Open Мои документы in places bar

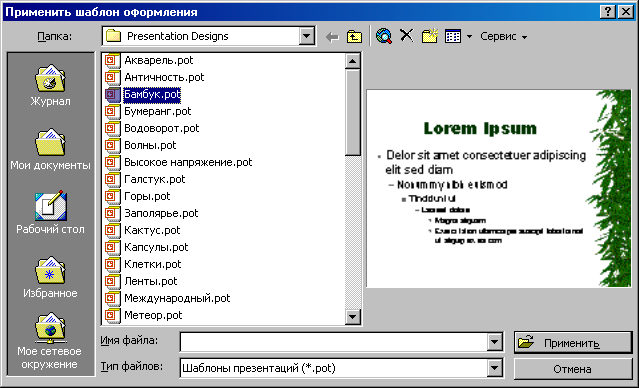pyautogui.click(x=50, y=150)
